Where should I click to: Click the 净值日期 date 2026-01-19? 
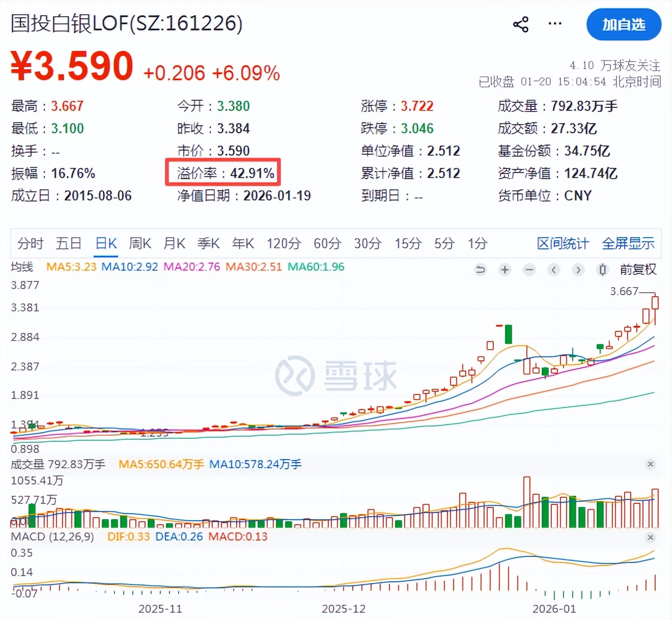click(277, 196)
